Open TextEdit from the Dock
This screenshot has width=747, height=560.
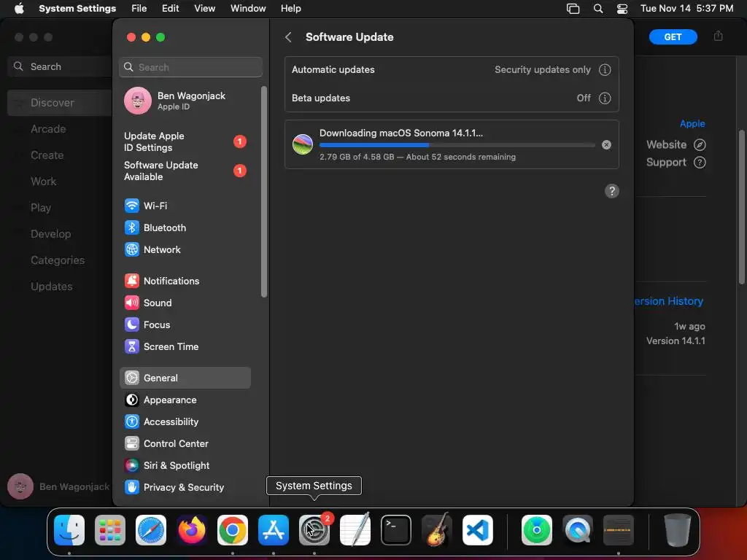[355, 530]
